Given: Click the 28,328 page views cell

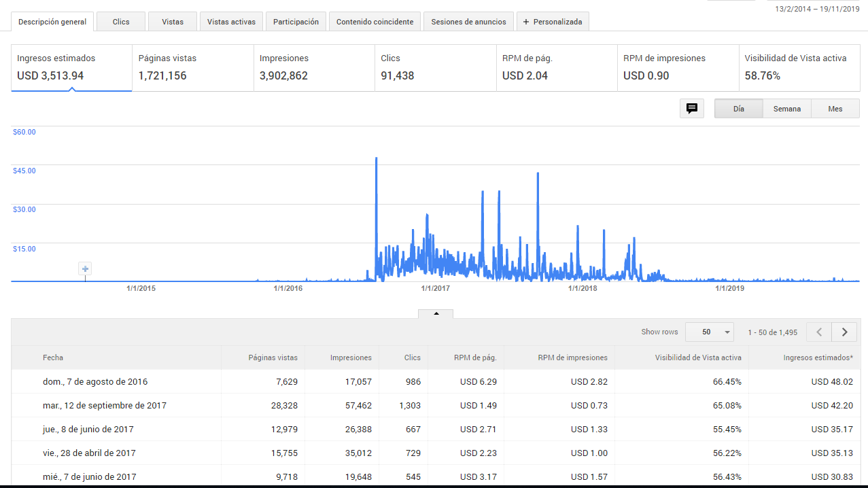Looking at the screenshot, I should (x=284, y=405).
